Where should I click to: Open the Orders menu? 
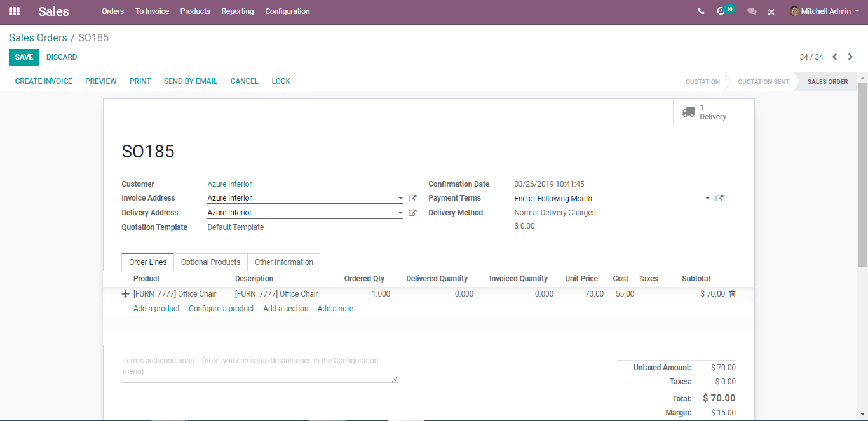click(x=112, y=11)
